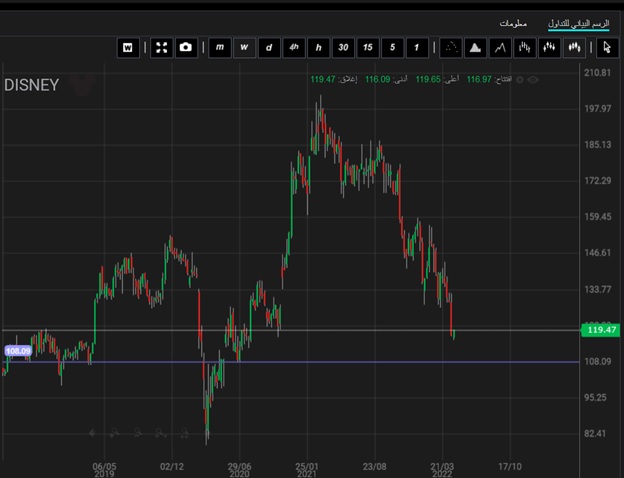
Task: Click the 06/05 2019 date label
Action: pos(104,470)
